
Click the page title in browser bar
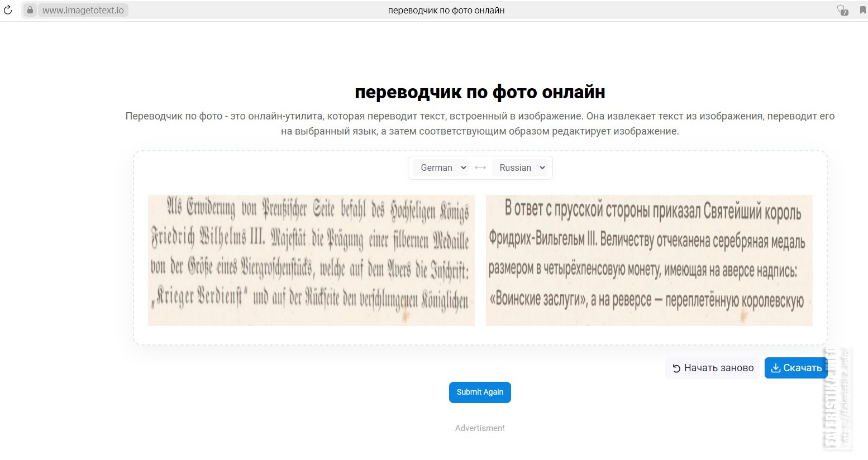point(446,10)
